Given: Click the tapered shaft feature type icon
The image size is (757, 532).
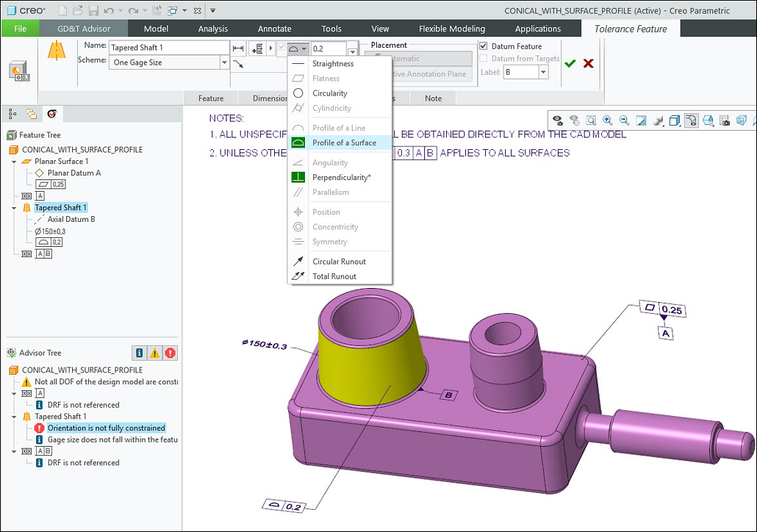Looking at the screenshot, I should pos(57,51).
